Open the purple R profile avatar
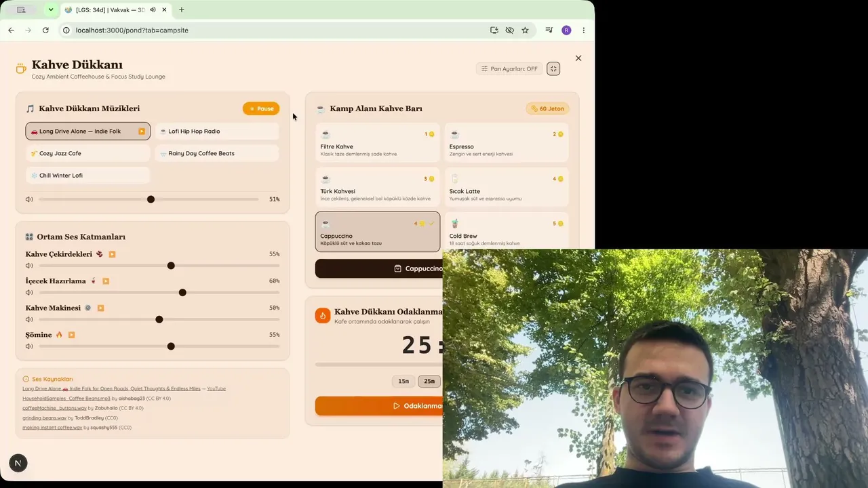The height and width of the screenshot is (488, 868). click(566, 30)
